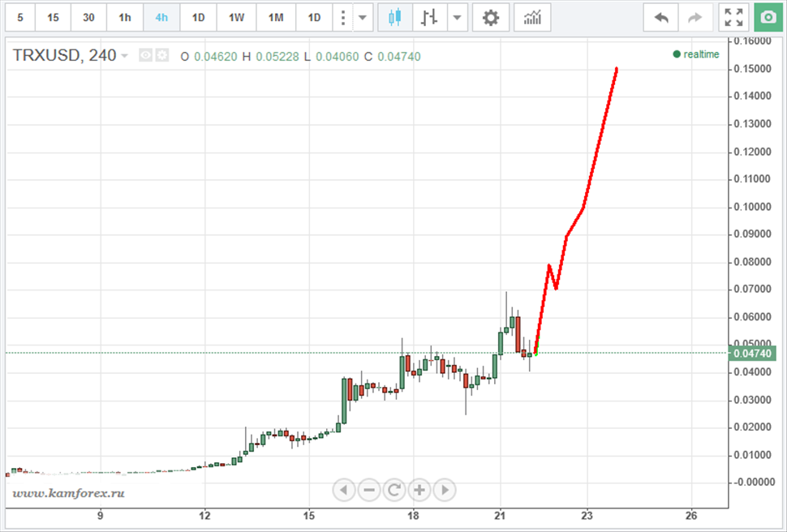Select the 15 minute timeframe
This screenshot has width=787, height=532.
click(53, 18)
